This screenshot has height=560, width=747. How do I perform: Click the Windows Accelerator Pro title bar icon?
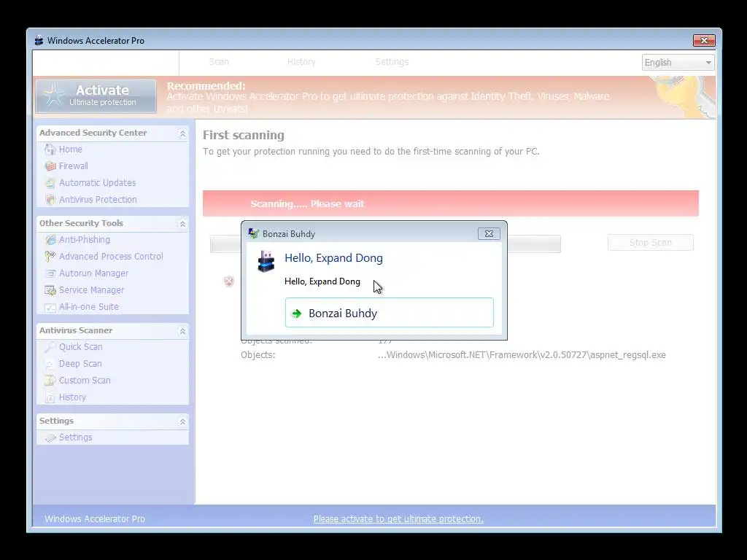click(39, 41)
